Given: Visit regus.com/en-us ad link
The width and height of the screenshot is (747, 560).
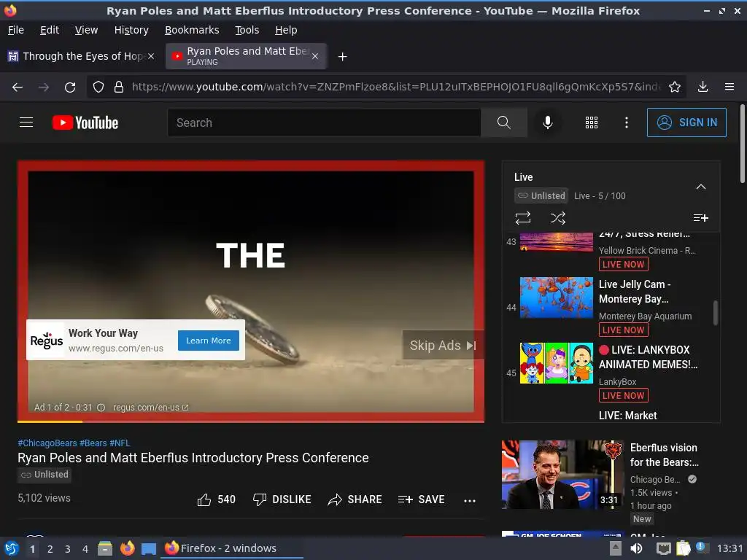Looking at the screenshot, I should (x=150, y=408).
